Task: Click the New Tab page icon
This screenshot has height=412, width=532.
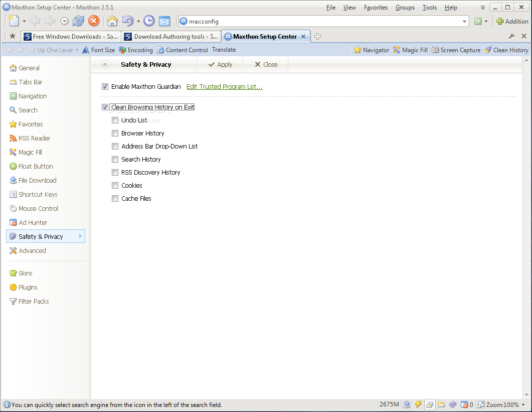Action: coord(14,21)
